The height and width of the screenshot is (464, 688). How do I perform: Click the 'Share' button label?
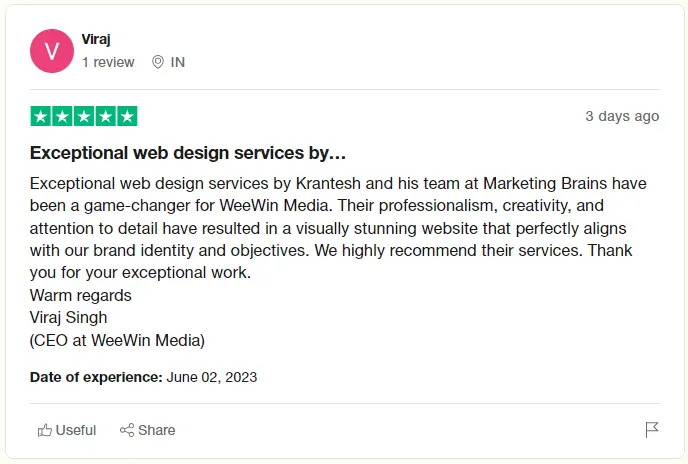[x=157, y=430]
